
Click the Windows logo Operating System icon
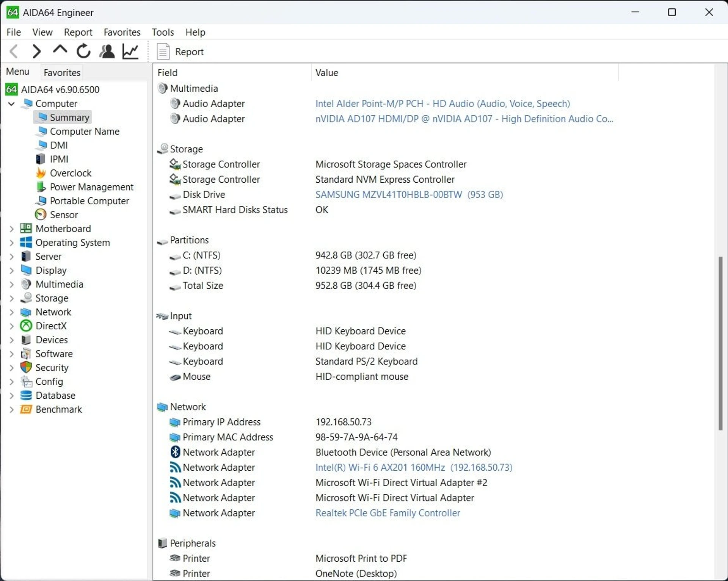coord(26,242)
